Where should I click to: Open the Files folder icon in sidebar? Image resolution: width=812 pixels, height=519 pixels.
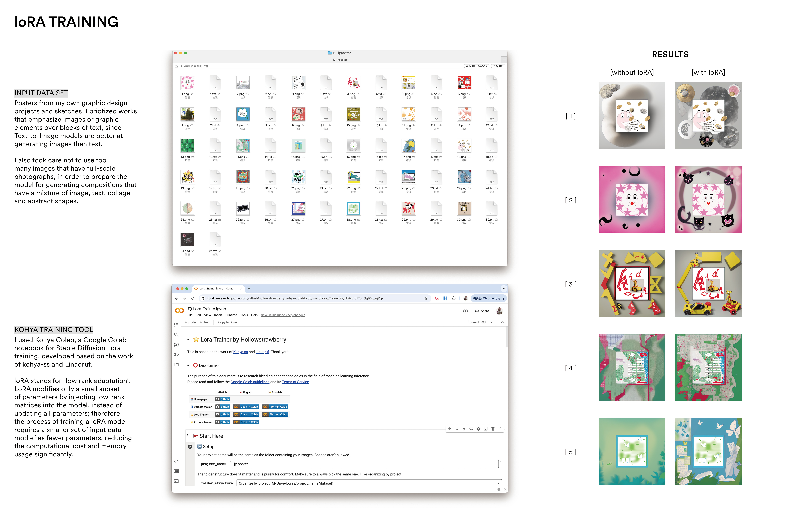[x=176, y=365]
